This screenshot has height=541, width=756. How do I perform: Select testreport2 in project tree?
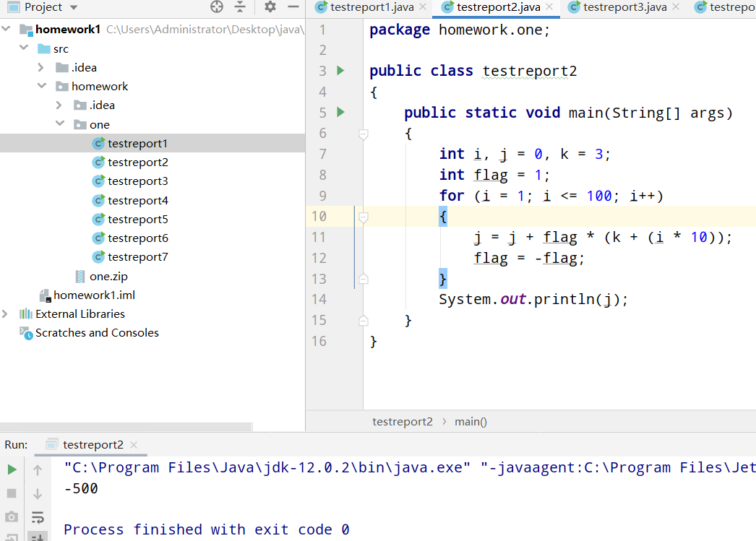point(137,163)
